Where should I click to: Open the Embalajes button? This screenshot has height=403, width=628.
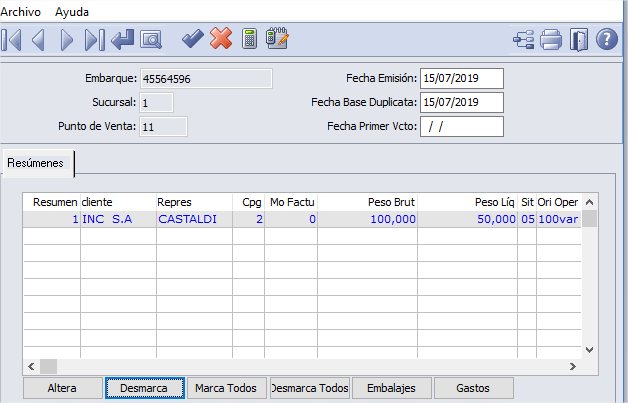(x=392, y=388)
